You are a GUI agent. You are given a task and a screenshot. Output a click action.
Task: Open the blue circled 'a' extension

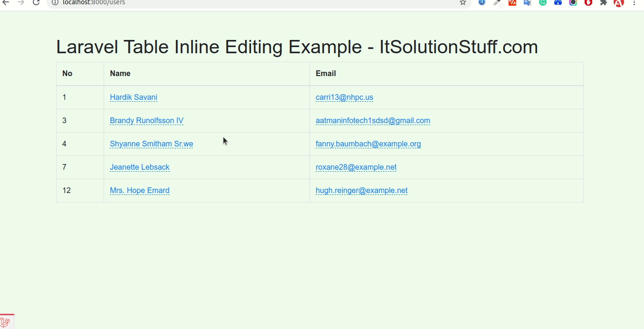click(x=482, y=2)
